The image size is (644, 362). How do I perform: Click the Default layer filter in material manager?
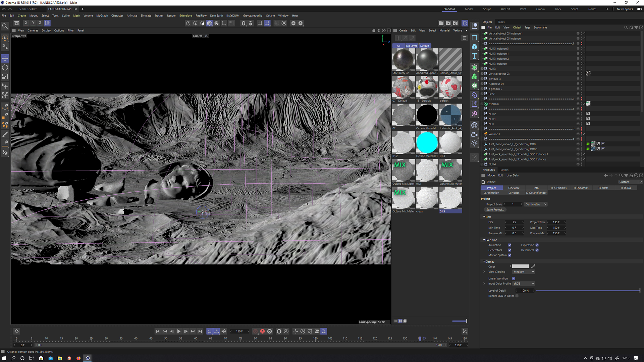(424, 46)
